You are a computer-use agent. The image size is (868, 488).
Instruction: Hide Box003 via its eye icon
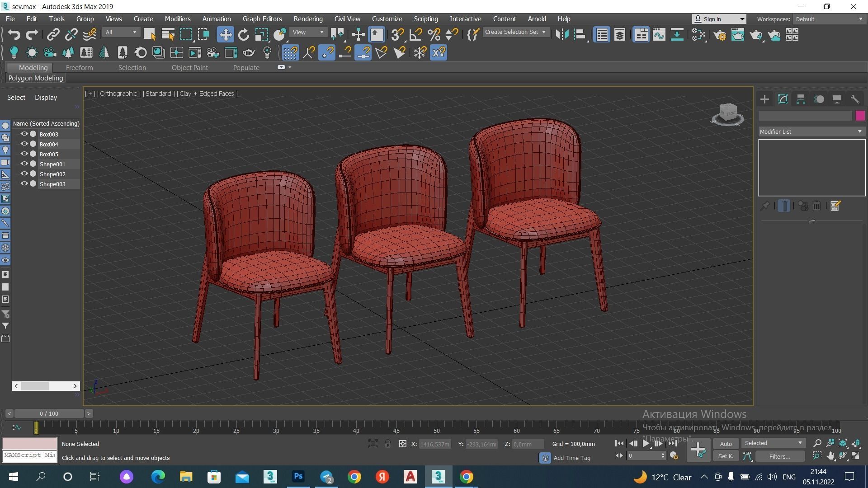[x=24, y=134]
